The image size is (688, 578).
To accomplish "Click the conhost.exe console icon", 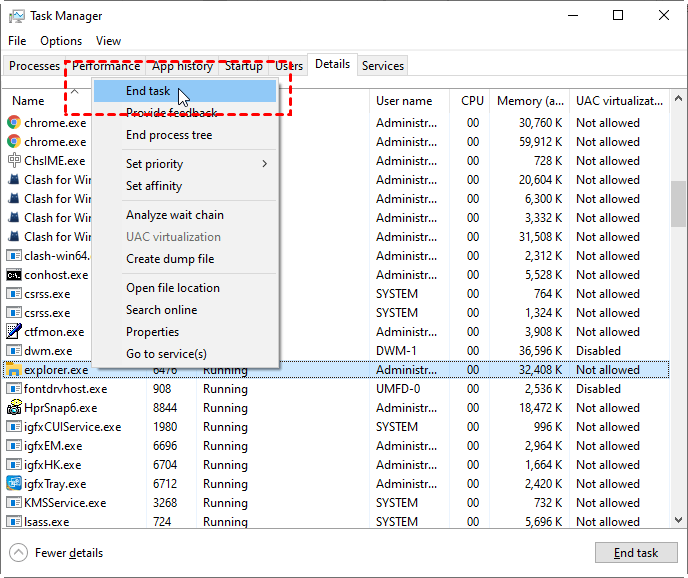I will 14,275.
